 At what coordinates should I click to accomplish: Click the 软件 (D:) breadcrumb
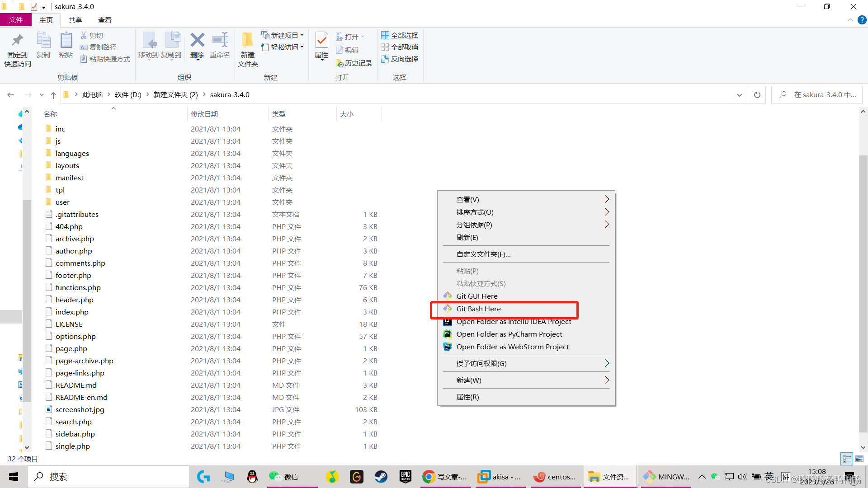pyautogui.click(x=128, y=95)
